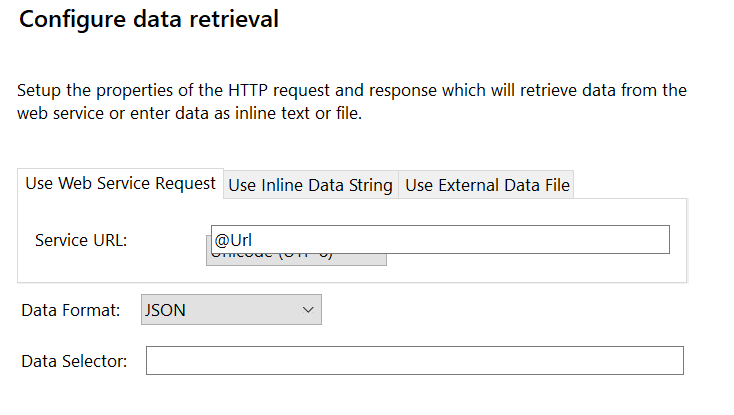The image size is (734, 415).
Task: Expand the Data Format dropdown arrow
Action: pos(308,309)
